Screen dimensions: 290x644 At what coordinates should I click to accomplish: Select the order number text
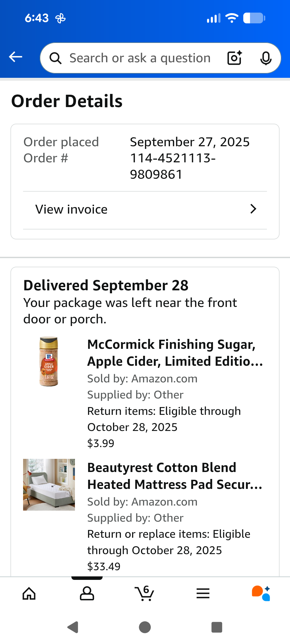pyautogui.click(x=173, y=166)
